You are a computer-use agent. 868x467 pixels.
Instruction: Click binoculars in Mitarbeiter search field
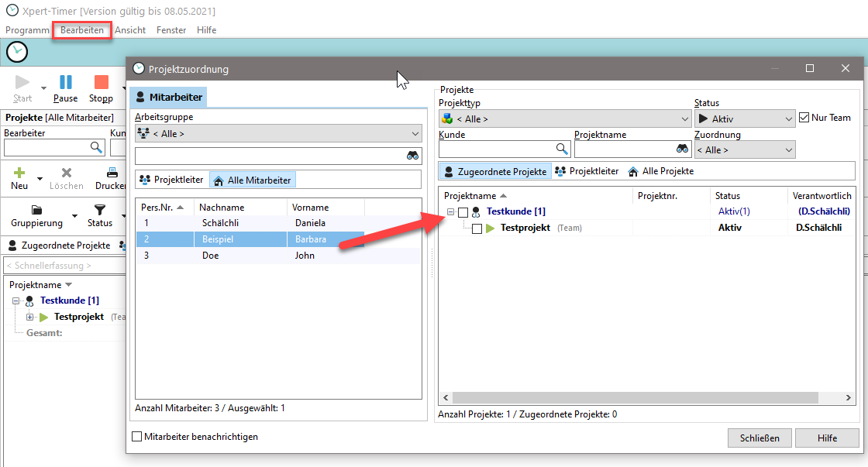(413, 156)
